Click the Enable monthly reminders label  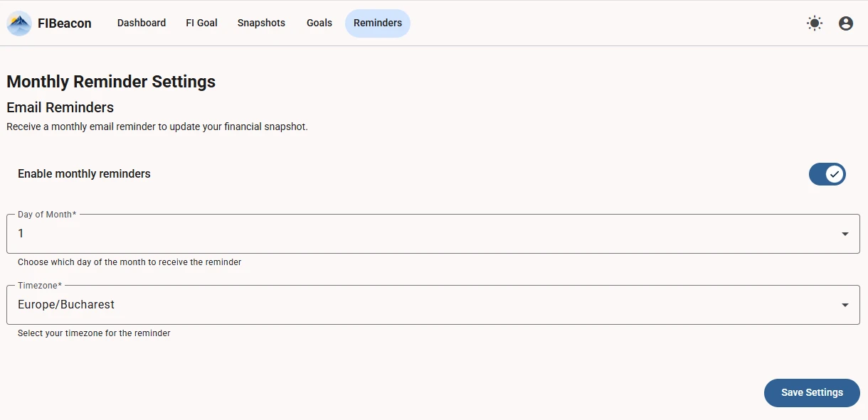click(x=83, y=173)
